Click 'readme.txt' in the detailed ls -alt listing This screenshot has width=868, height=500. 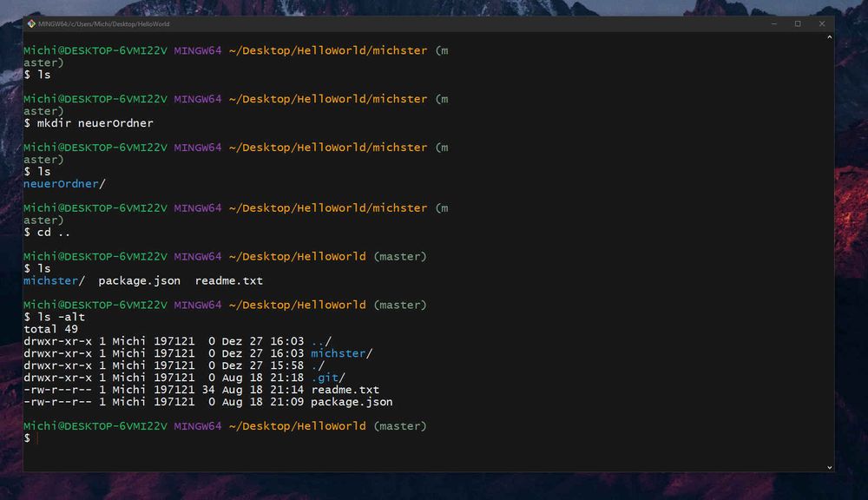[345, 390]
